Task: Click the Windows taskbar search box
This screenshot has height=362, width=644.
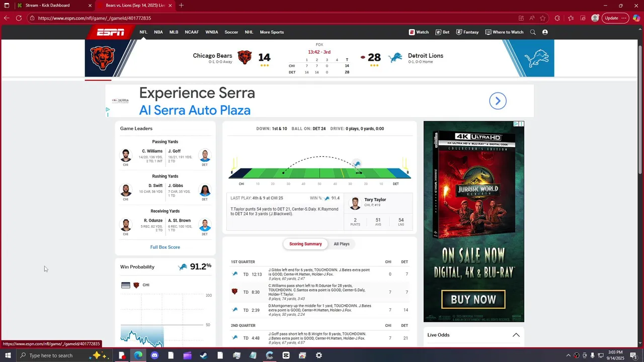Action: click(x=64, y=355)
